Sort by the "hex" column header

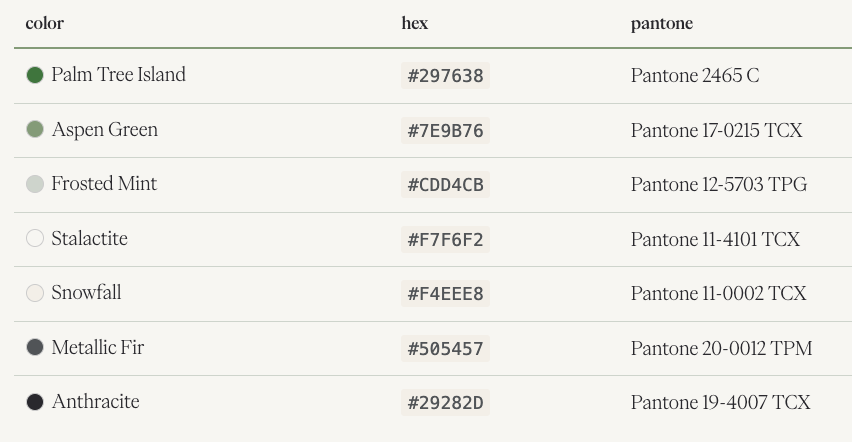(x=415, y=23)
